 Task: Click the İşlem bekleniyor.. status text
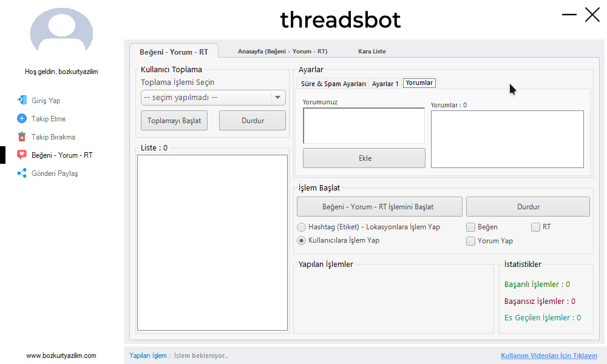coord(201,356)
